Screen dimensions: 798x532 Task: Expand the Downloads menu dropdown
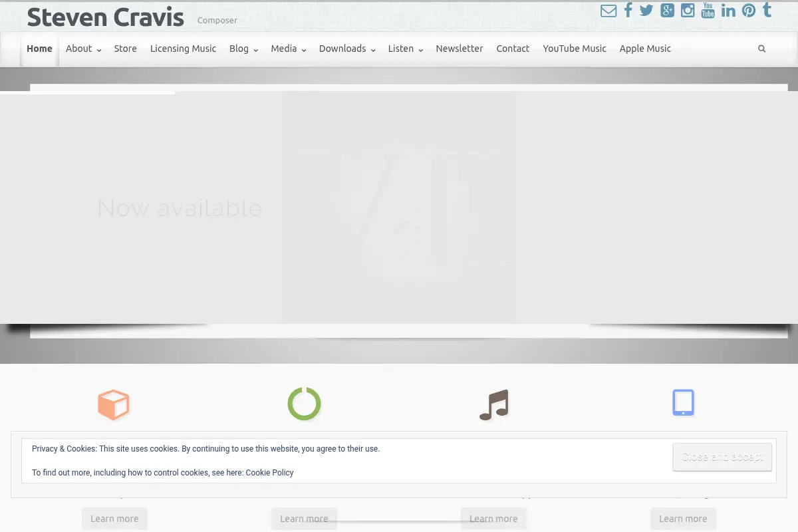[x=347, y=49]
